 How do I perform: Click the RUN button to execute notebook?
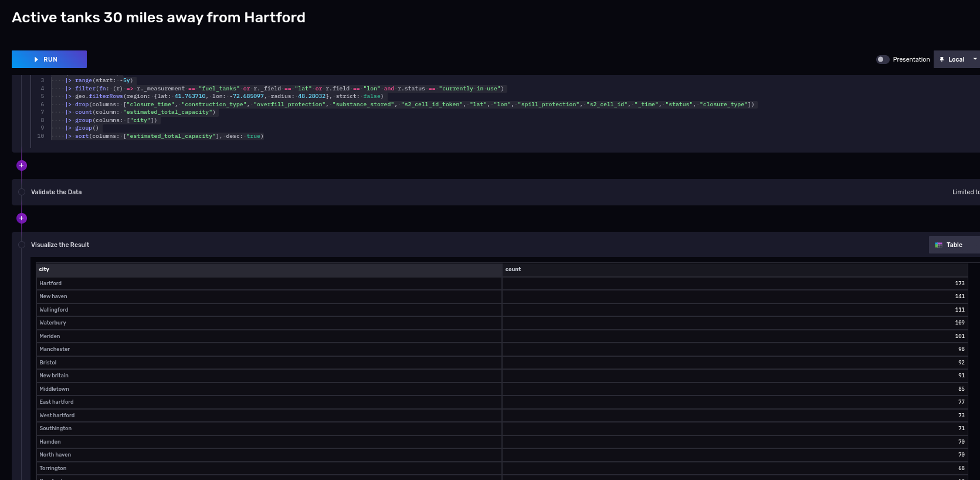coord(49,59)
